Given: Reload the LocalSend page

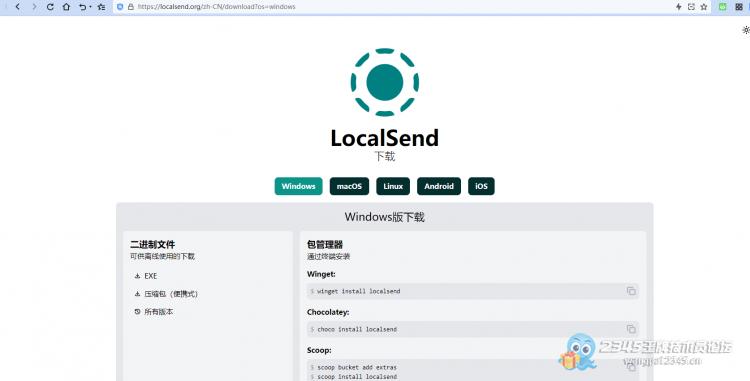Looking at the screenshot, I should tap(50, 7).
